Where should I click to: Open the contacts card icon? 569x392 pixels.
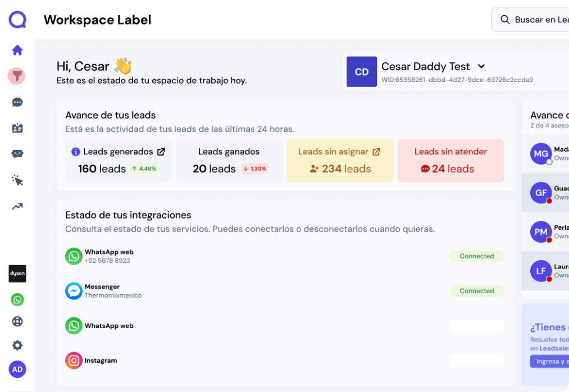pyautogui.click(x=17, y=128)
